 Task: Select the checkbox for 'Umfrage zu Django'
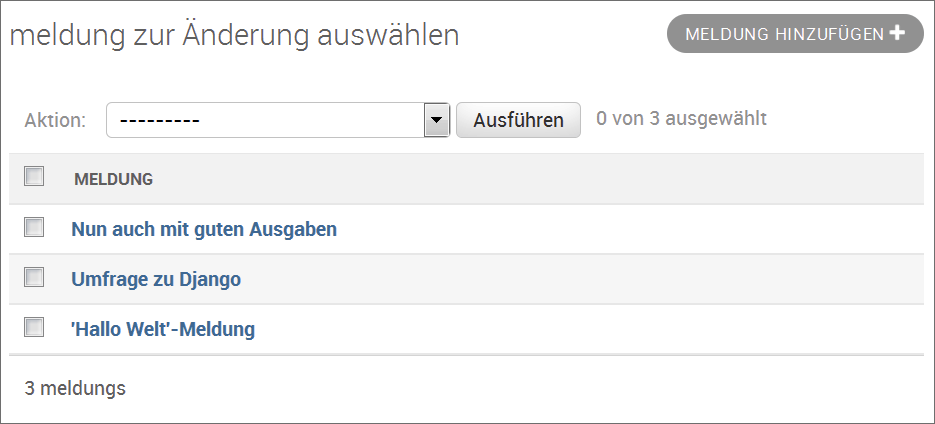pyautogui.click(x=34, y=277)
